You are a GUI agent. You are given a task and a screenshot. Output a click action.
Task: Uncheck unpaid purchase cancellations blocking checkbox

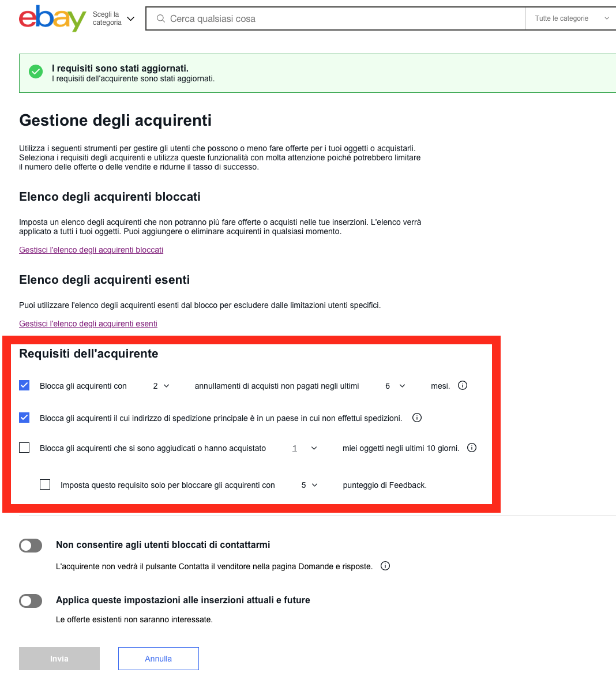[24, 385]
